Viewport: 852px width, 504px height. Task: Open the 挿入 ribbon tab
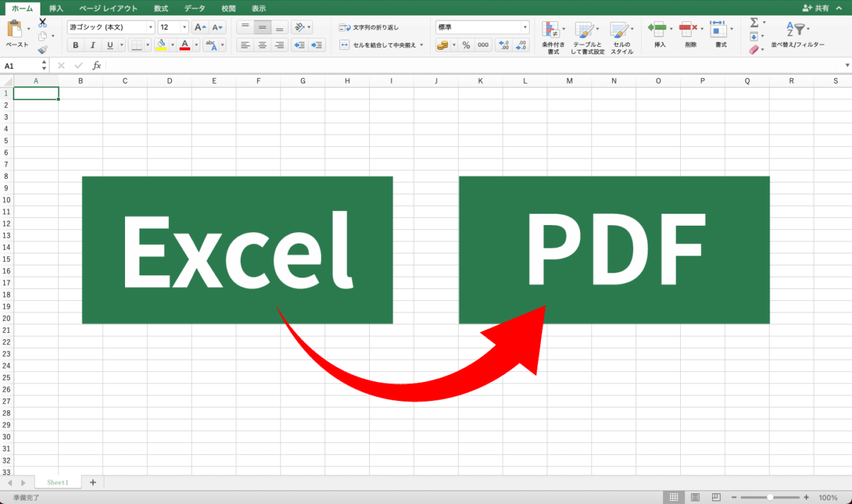click(x=56, y=8)
